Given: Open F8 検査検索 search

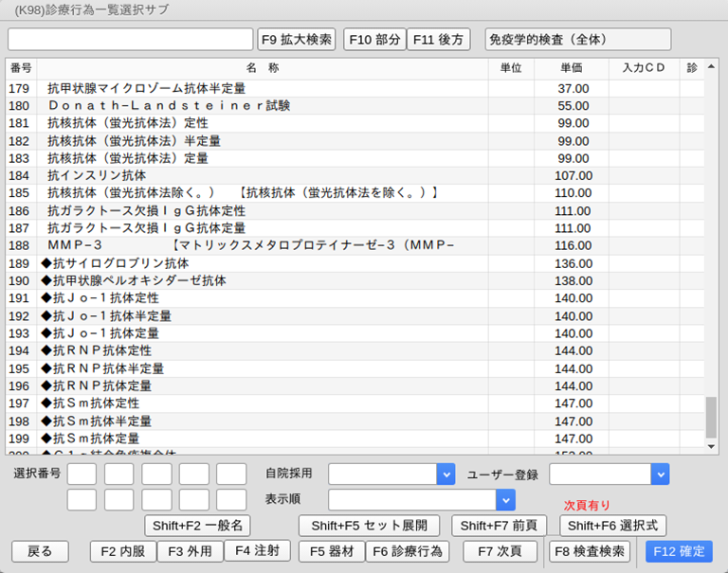Looking at the screenshot, I should pos(590,551).
